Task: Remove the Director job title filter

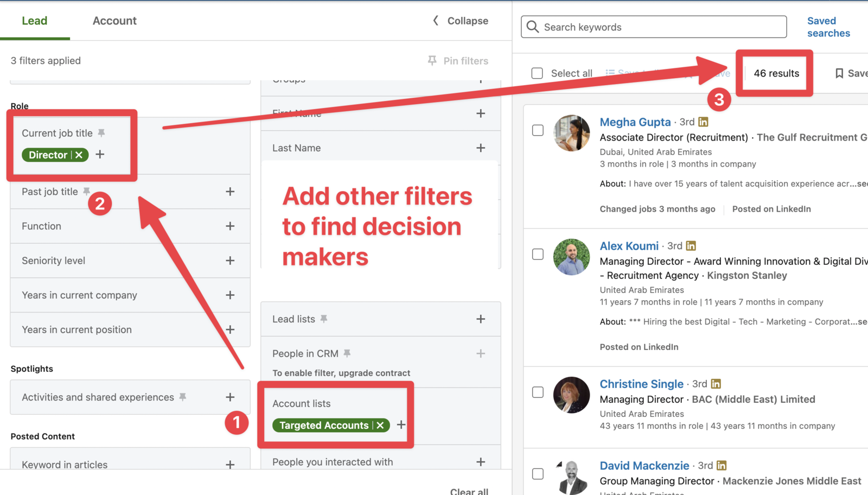Action: (79, 155)
